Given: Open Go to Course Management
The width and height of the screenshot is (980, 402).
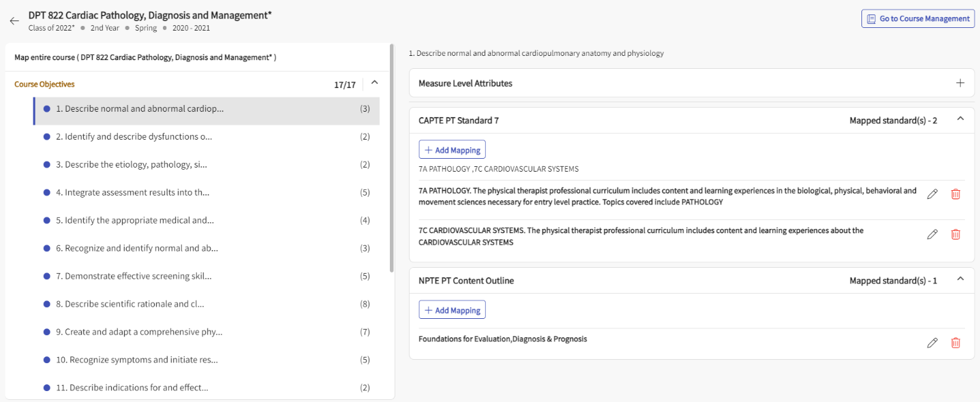Looking at the screenshot, I should pos(917,18).
